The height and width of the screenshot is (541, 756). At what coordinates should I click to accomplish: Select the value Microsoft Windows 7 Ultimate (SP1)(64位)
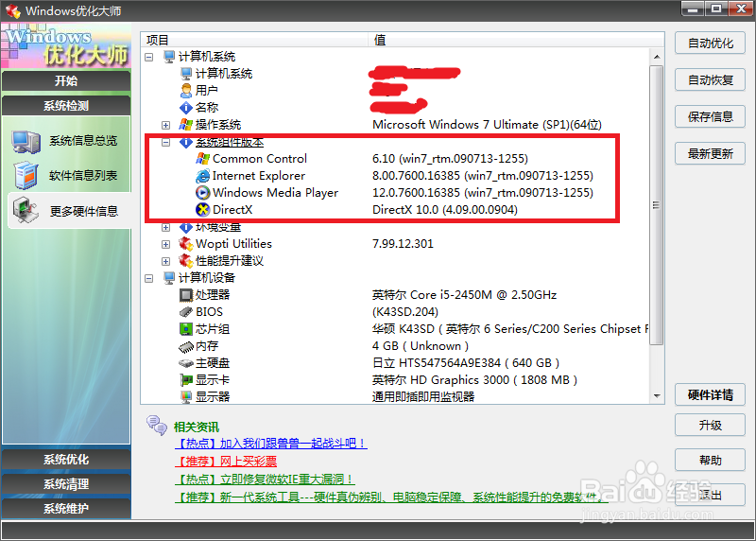coord(487,125)
